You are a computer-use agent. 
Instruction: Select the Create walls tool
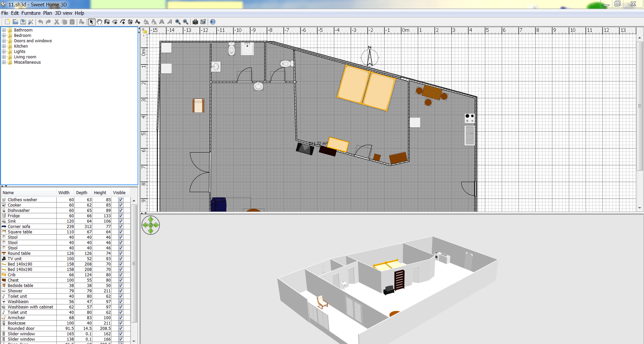[107, 22]
